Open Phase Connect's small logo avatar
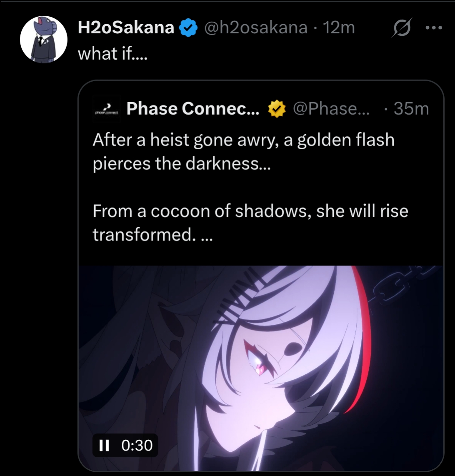The image size is (455, 476). 106,109
